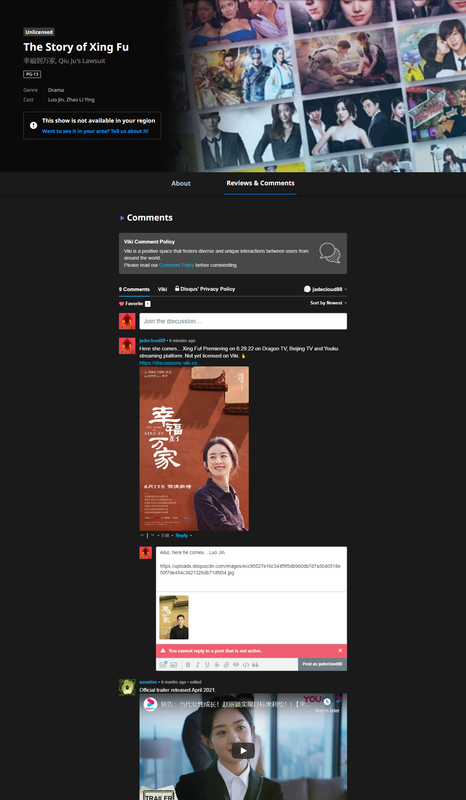
Task: Play the YouTube trailer video
Action: tap(243, 751)
